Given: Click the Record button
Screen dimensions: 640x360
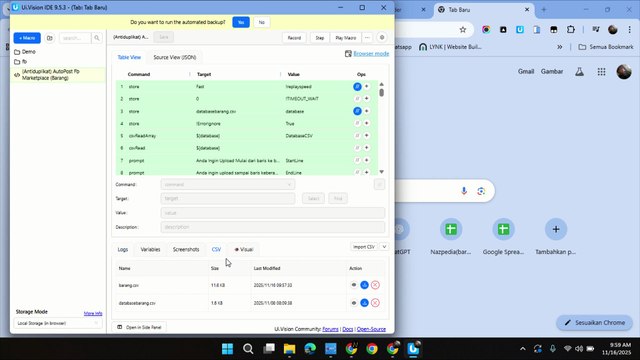Looking at the screenshot, I should (x=294, y=38).
